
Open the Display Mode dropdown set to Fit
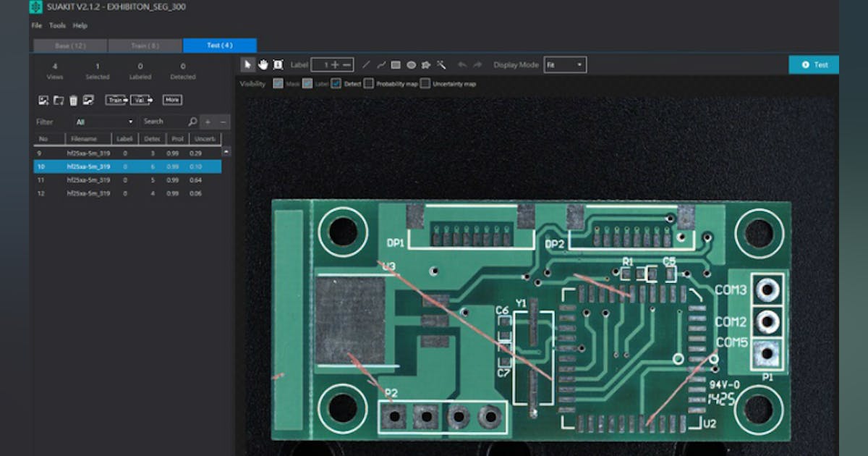[565, 64]
